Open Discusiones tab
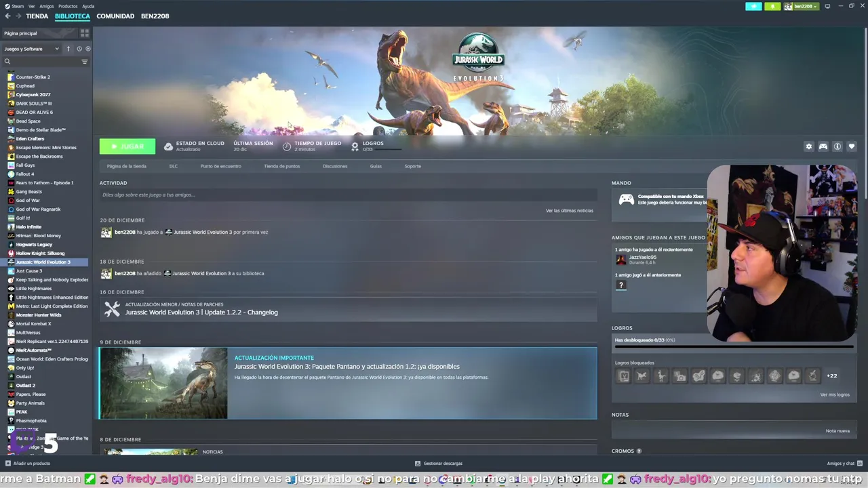This screenshot has width=868, height=488. pos(335,166)
